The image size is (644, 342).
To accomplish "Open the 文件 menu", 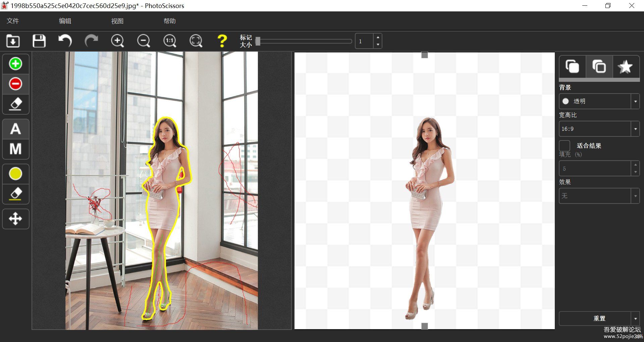I will (x=13, y=21).
